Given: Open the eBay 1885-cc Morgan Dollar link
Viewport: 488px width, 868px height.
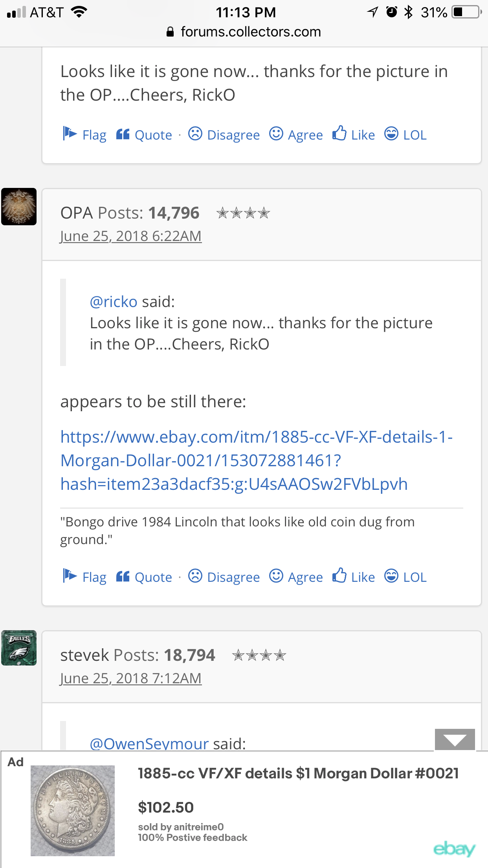Looking at the screenshot, I should point(256,460).
